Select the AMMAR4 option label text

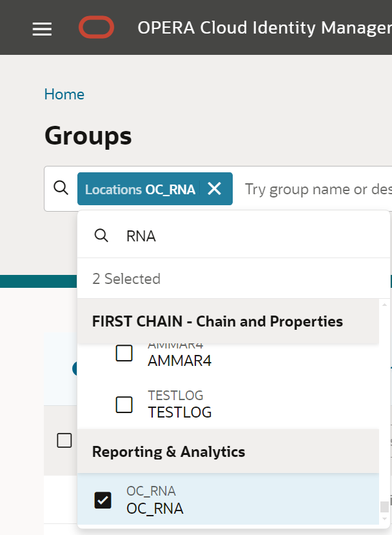179,360
